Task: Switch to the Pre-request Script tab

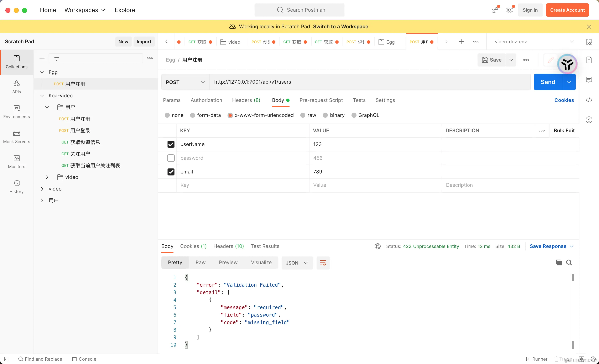Action: click(x=321, y=100)
